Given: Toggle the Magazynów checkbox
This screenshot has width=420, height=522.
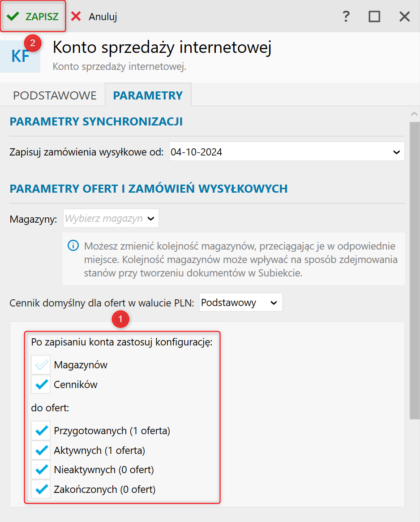Looking at the screenshot, I should [41, 365].
